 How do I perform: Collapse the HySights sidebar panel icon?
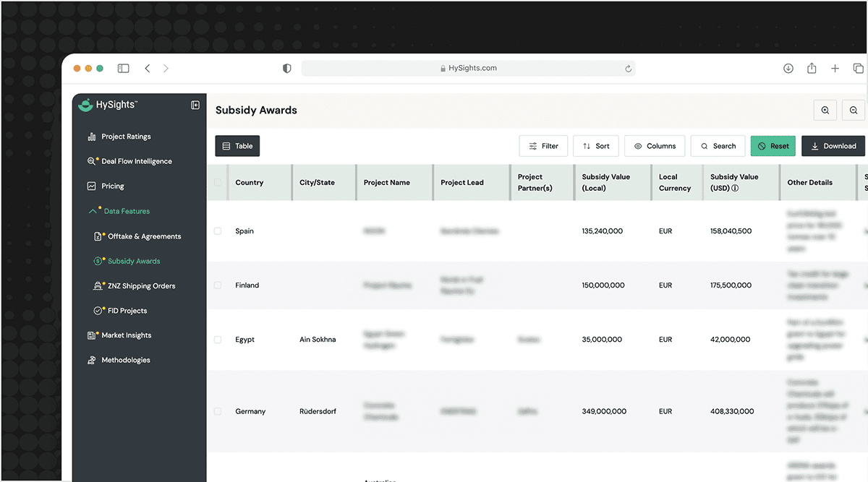coord(195,105)
